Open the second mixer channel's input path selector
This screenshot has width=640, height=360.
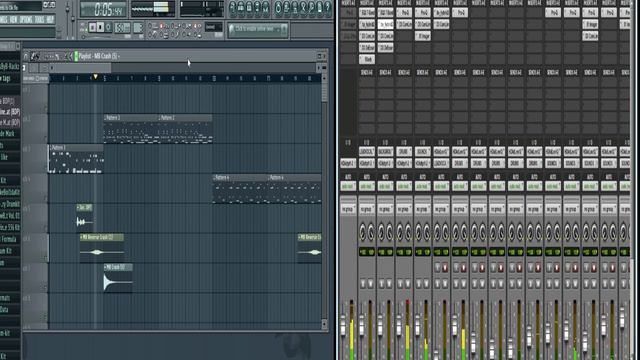367,151
